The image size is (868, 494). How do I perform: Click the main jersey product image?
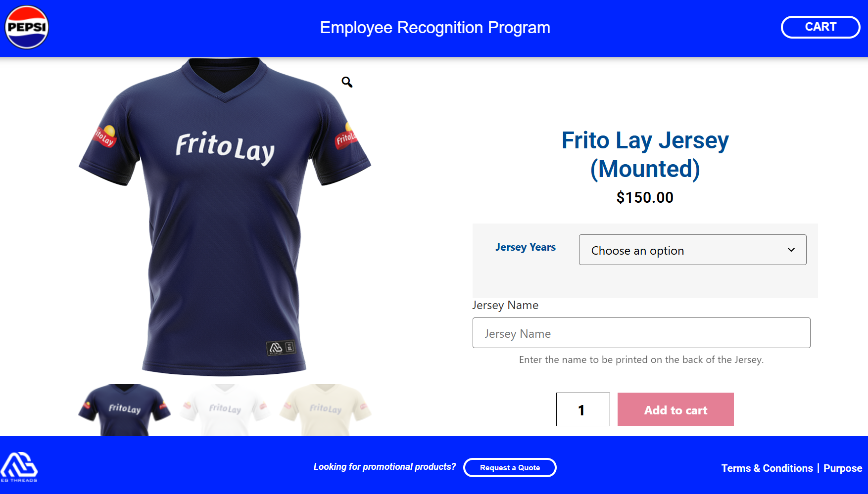[x=225, y=217]
